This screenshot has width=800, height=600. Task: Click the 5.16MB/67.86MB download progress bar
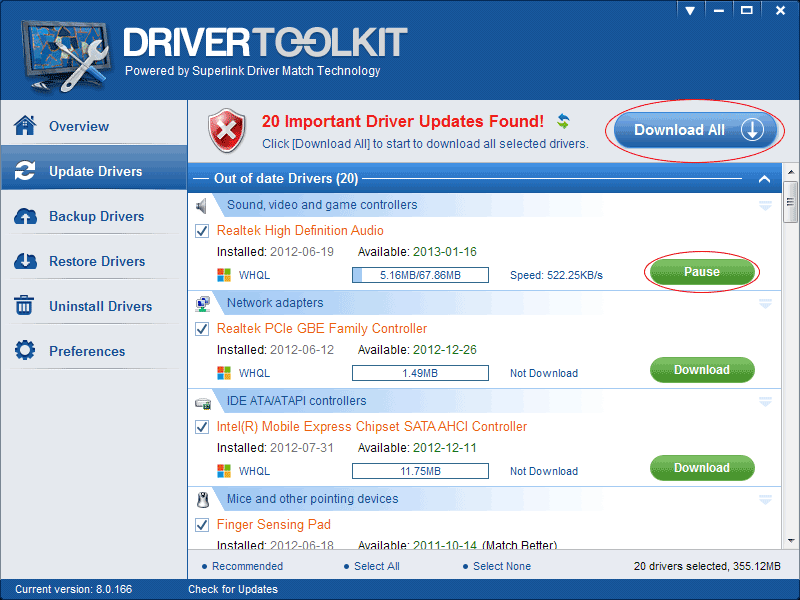420,275
